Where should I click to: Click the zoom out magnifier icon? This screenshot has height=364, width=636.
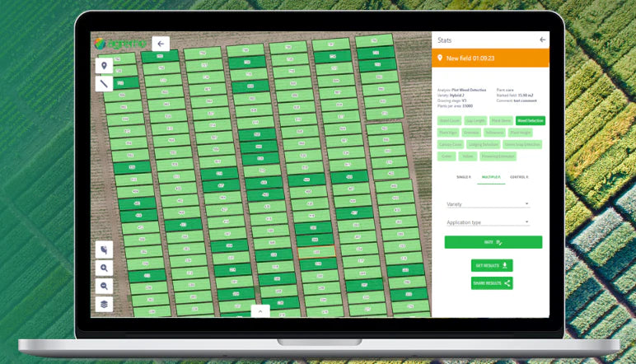click(104, 286)
